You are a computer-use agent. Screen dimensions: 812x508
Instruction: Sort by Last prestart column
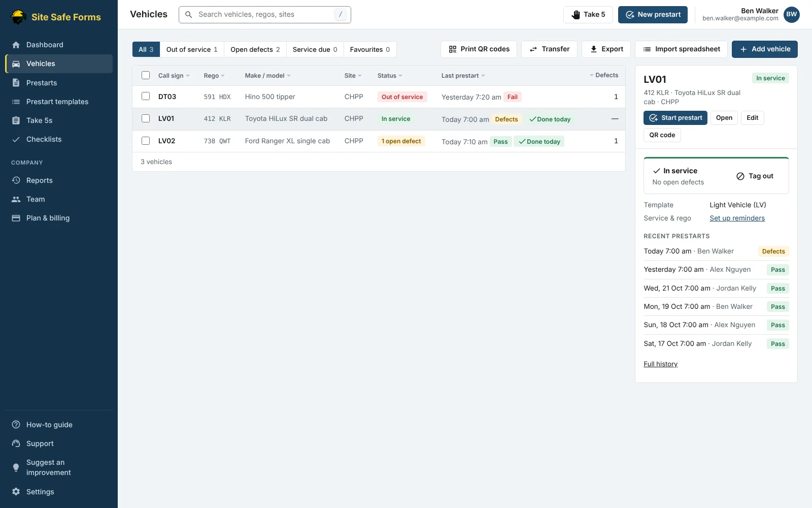tap(463, 76)
